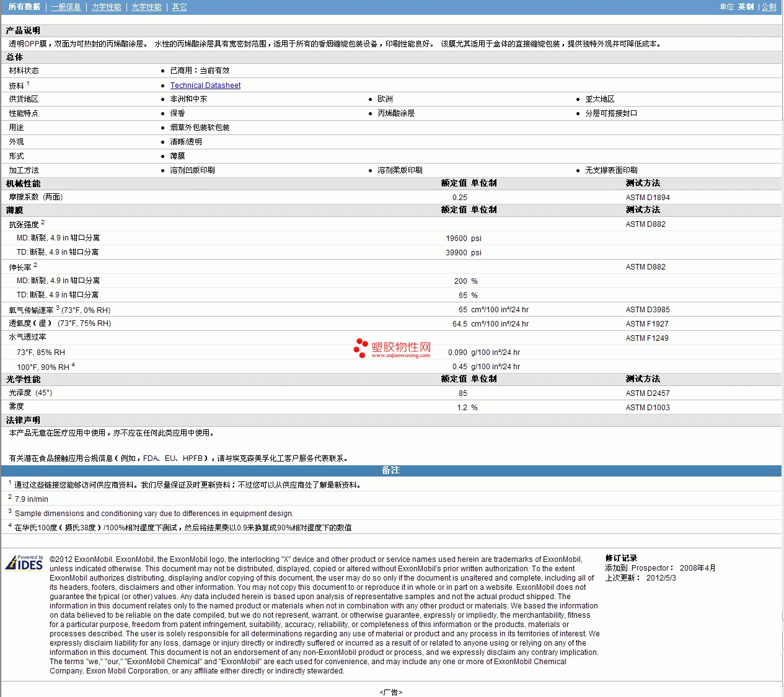This screenshot has width=784, height=697.
Task: Switch to the 一般信息 tab
Action: (x=66, y=7)
